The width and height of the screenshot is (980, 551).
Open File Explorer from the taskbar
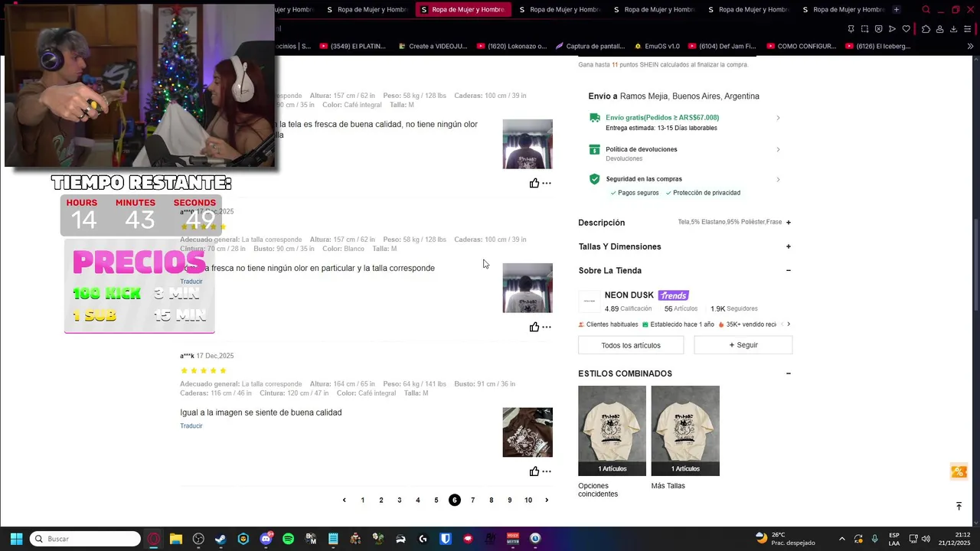(176, 539)
